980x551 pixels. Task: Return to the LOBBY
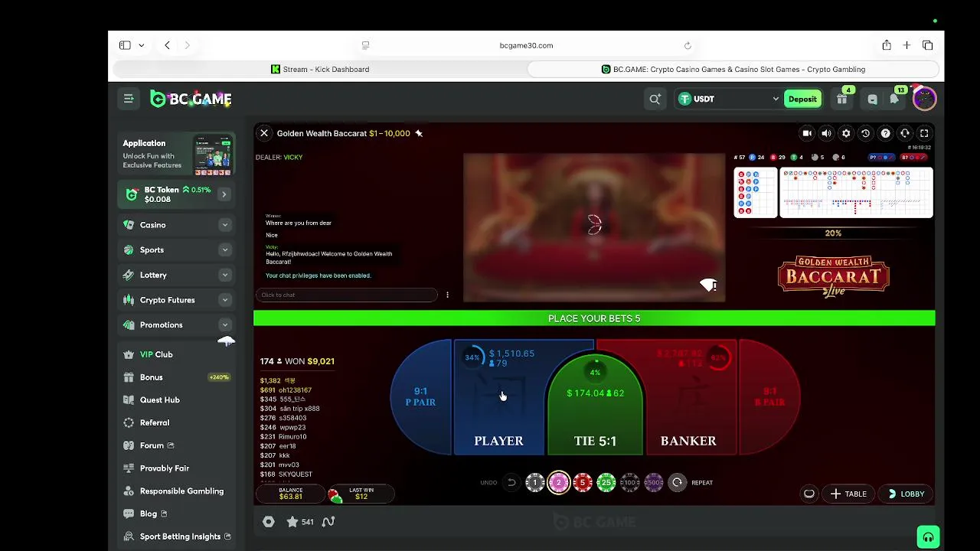(906, 494)
